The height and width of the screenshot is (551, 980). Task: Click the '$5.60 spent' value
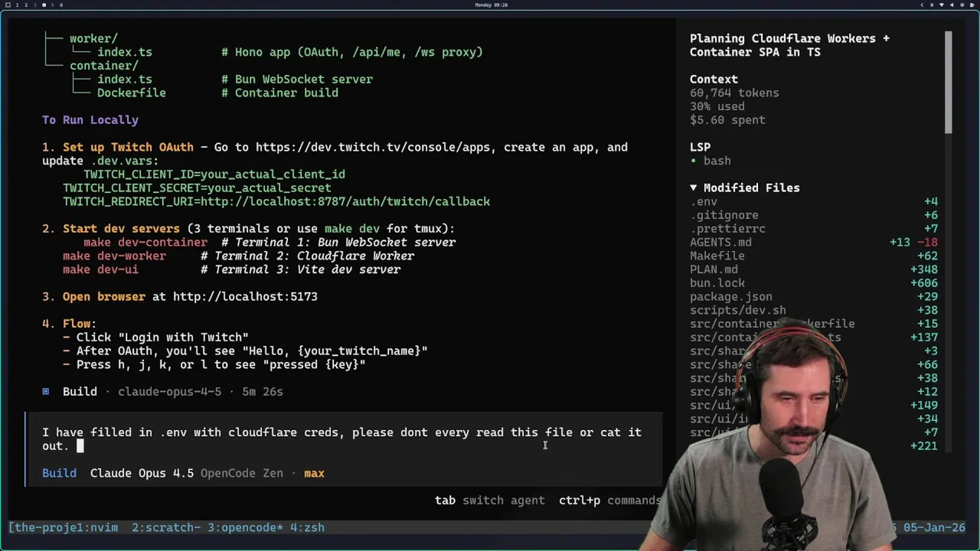[x=727, y=119]
